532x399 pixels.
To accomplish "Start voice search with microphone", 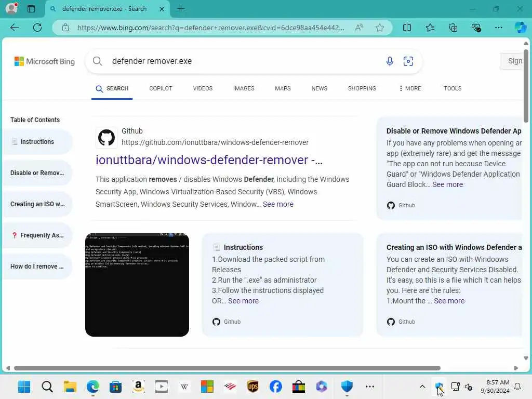I will (x=390, y=61).
